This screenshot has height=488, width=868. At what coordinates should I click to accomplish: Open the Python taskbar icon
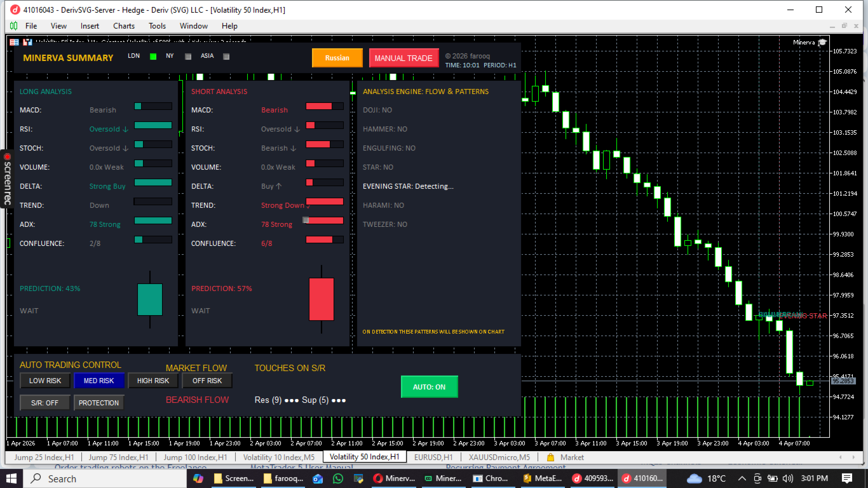point(358,478)
